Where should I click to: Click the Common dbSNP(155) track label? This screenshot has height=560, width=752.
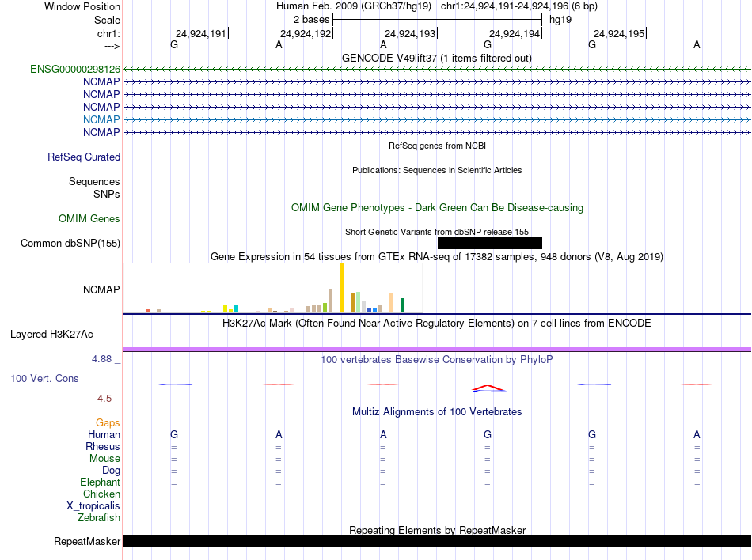click(70, 244)
